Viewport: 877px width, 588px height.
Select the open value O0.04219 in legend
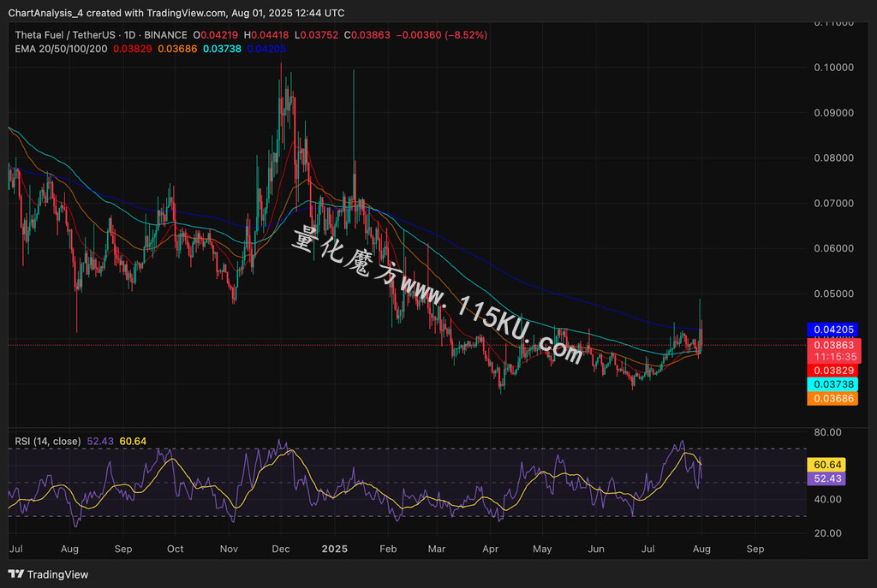coord(215,34)
